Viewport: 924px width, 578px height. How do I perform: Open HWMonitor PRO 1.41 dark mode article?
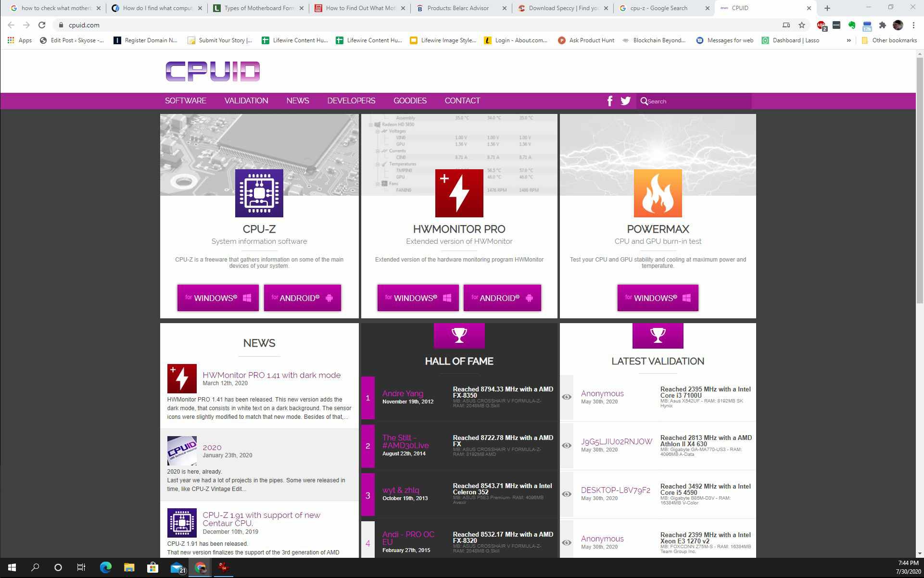click(x=271, y=375)
